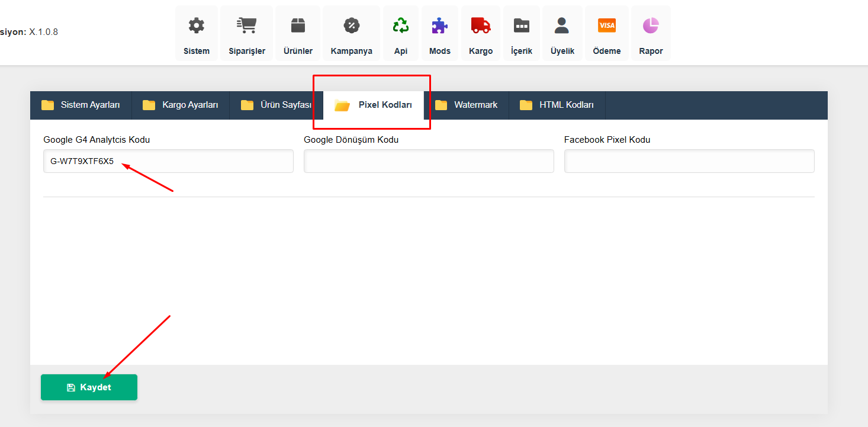Open the İçerik folder icon

pyautogui.click(x=521, y=26)
